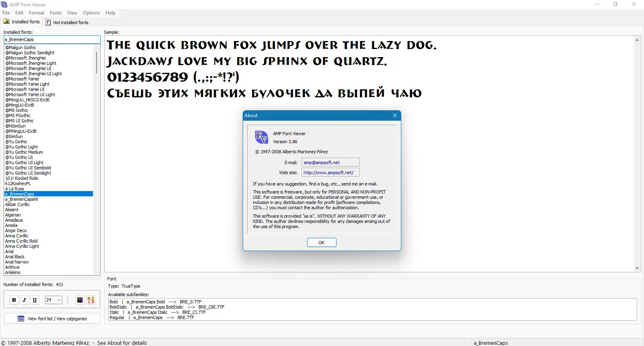This screenshot has width=644, height=346.
Task: Click OK in the About dialog
Action: (322, 243)
